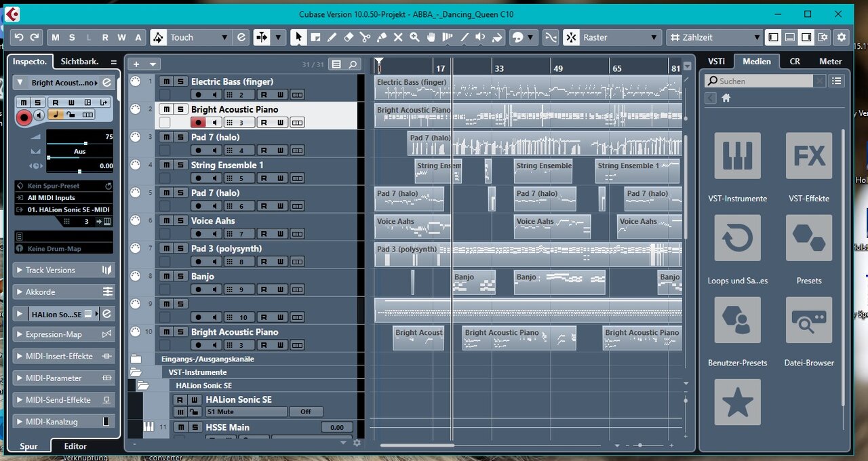The image size is (868, 461).
Task: Select the Zoom magnifier tool
Action: [x=414, y=37]
